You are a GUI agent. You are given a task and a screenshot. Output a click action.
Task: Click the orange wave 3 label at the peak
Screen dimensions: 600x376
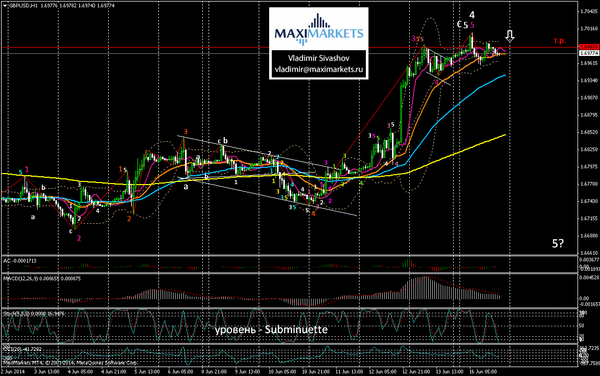point(186,132)
